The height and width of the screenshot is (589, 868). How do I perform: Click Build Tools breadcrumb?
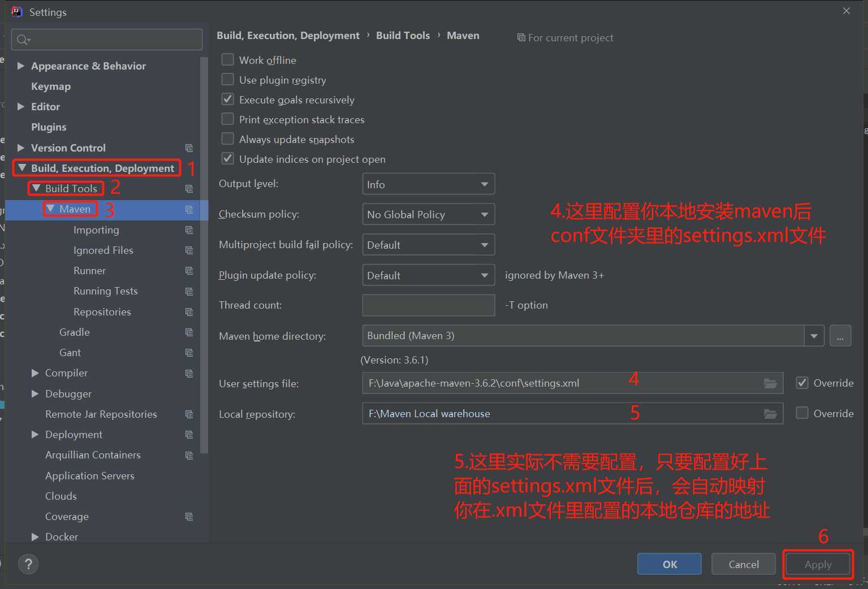coord(403,36)
